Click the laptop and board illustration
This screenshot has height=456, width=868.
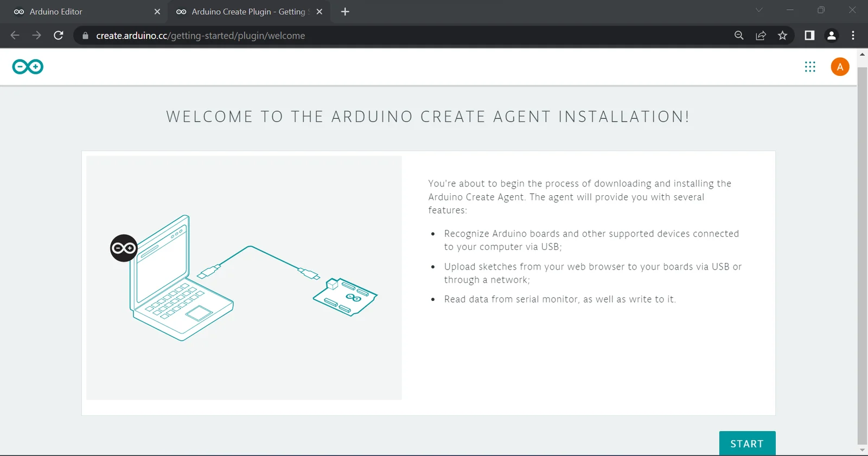[x=244, y=278]
